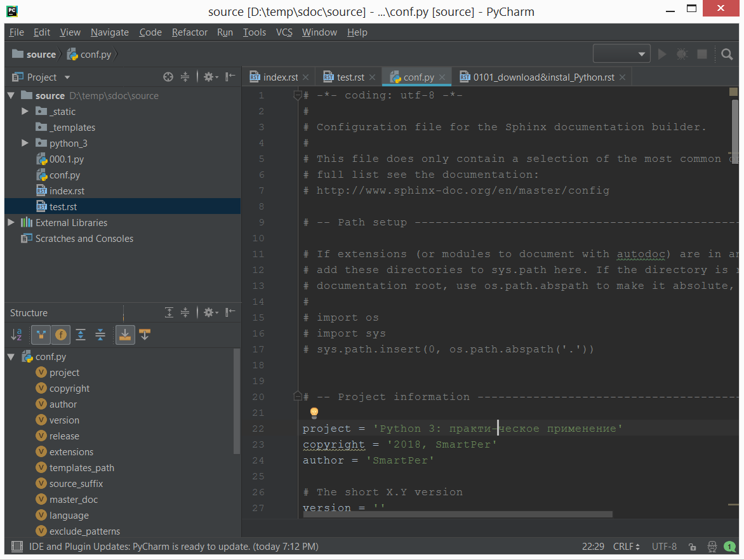This screenshot has height=560, width=744.
Task: Click Collapse All in Structure panel
Action: [100, 335]
